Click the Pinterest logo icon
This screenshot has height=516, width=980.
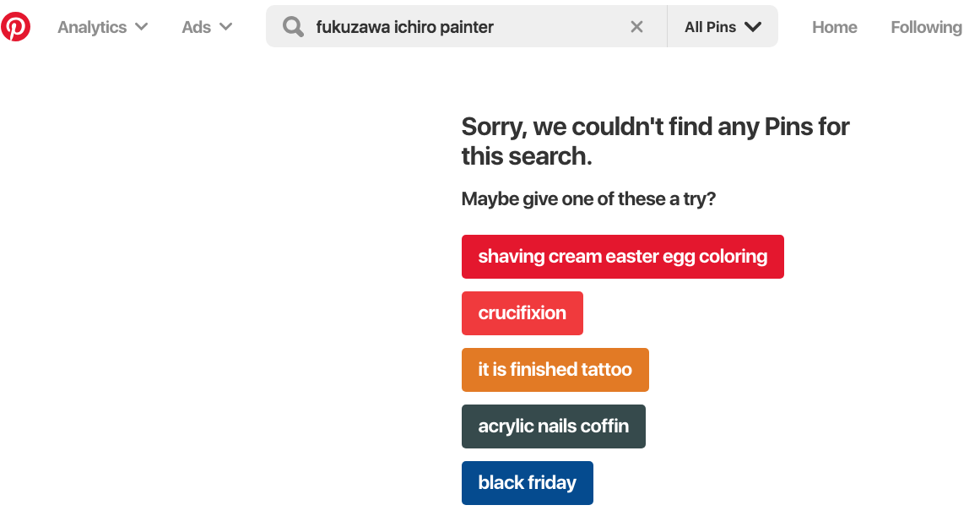tap(15, 26)
